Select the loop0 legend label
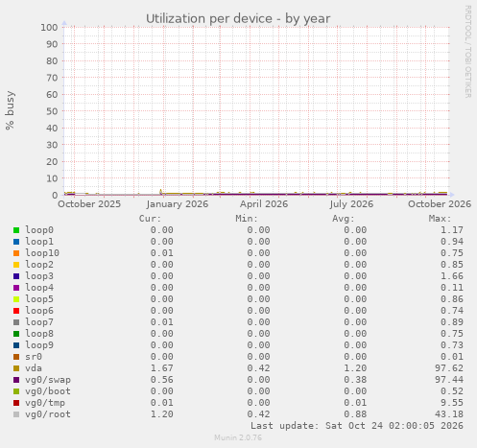The width and height of the screenshot is (477, 448). (x=39, y=230)
